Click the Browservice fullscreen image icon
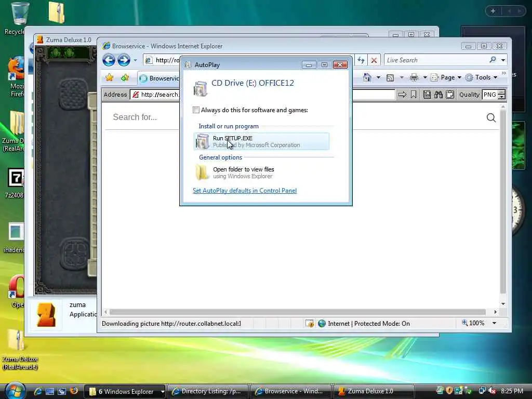The height and width of the screenshot is (399, 532). coord(427,95)
